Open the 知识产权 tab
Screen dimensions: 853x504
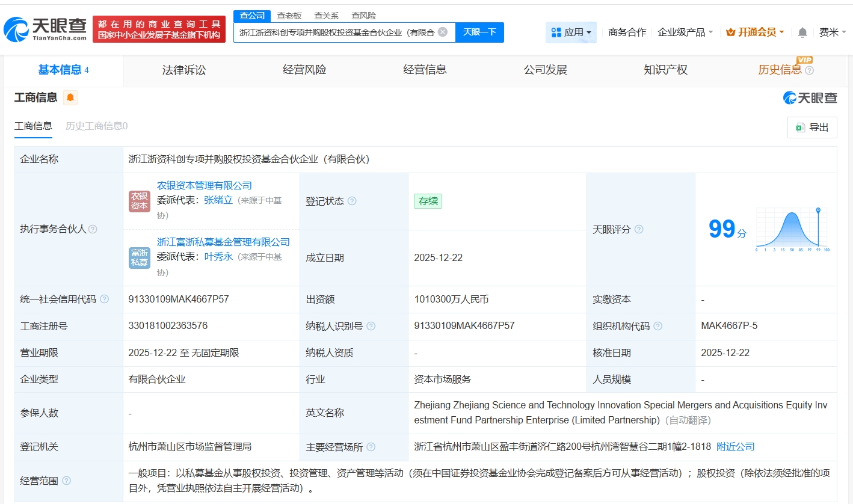click(x=665, y=70)
